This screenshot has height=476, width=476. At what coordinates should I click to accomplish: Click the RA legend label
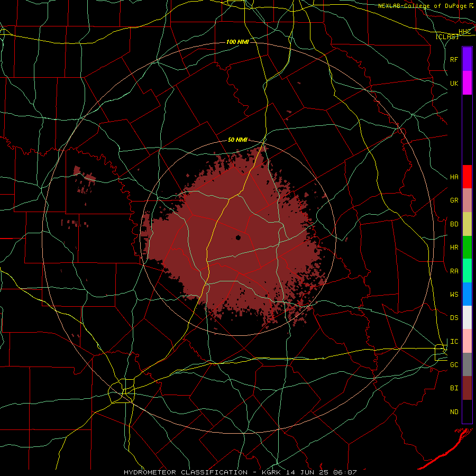454,271
